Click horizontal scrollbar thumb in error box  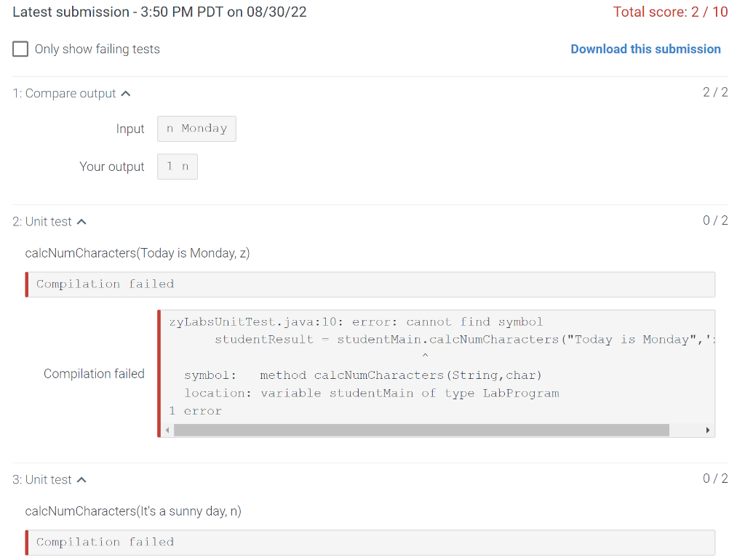[421, 431]
